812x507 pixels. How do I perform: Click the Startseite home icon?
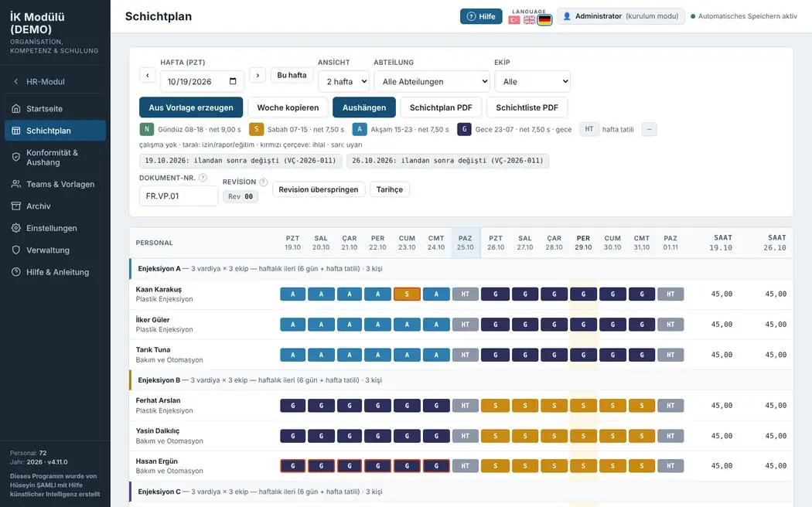tap(16, 109)
